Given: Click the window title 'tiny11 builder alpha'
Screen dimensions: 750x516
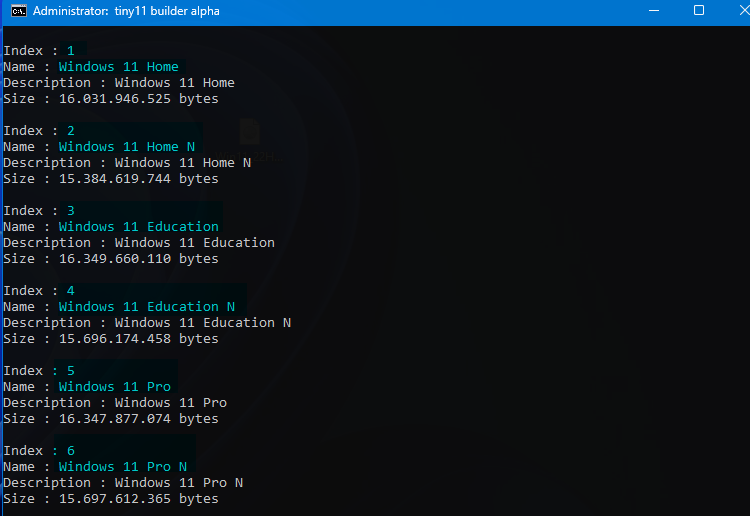Looking at the screenshot, I should click(x=167, y=11).
